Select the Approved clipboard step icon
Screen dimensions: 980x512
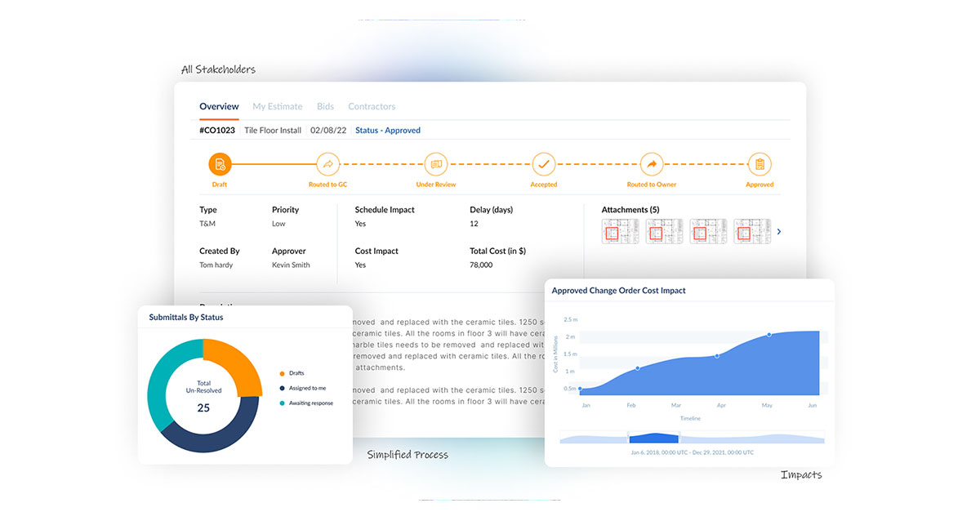759,164
